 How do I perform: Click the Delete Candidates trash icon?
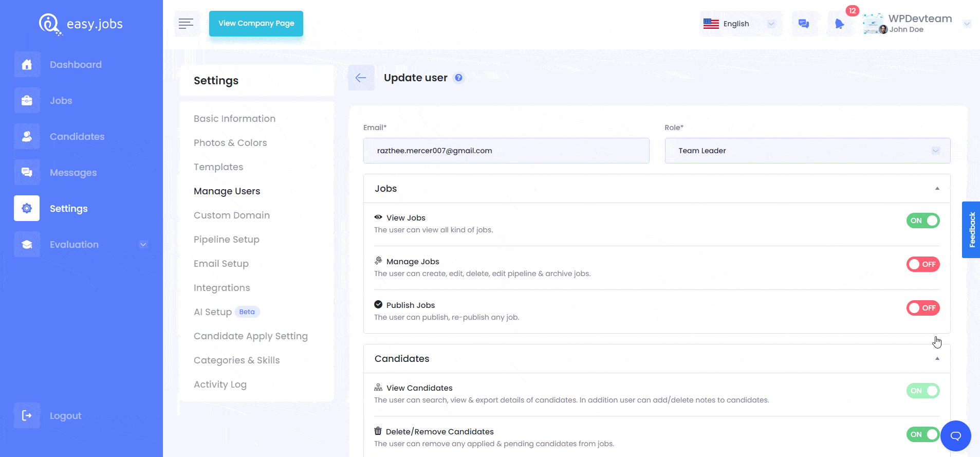[x=378, y=431]
